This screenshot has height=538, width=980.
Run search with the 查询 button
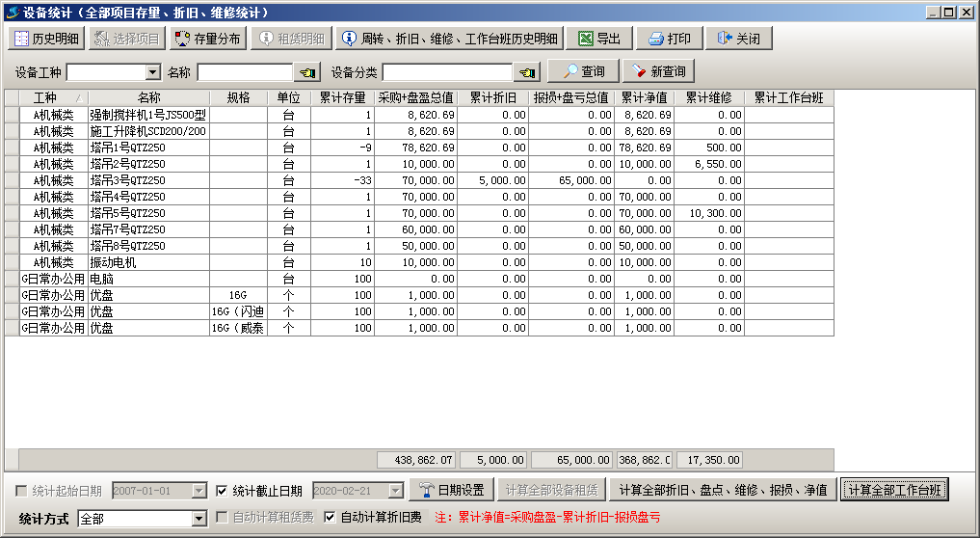click(x=583, y=71)
